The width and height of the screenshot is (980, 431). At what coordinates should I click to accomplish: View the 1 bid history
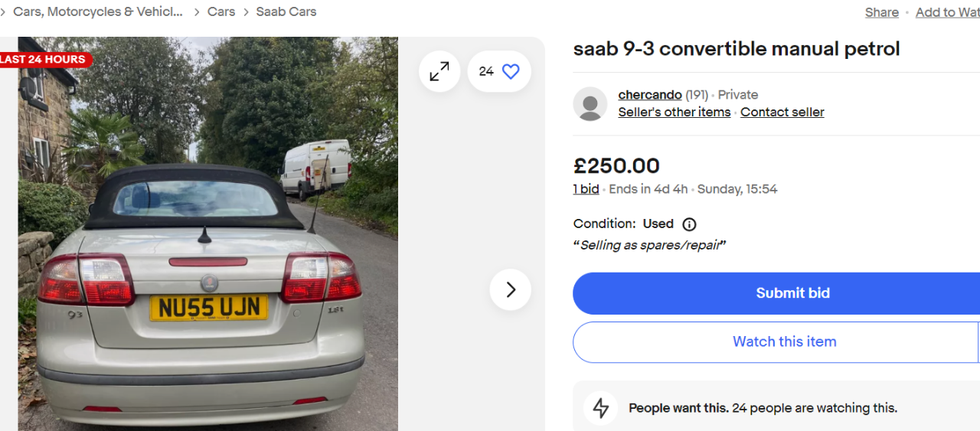(586, 189)
